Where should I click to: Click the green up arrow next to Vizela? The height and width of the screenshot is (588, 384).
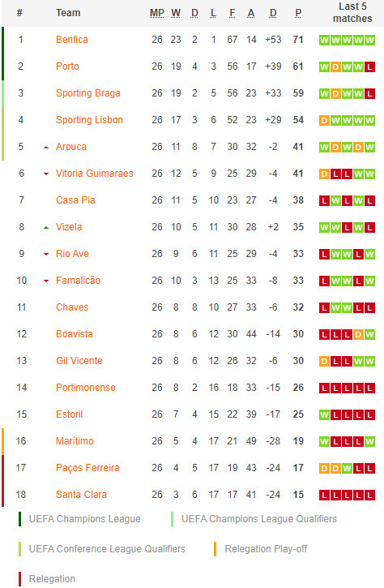tap(46, 228)
